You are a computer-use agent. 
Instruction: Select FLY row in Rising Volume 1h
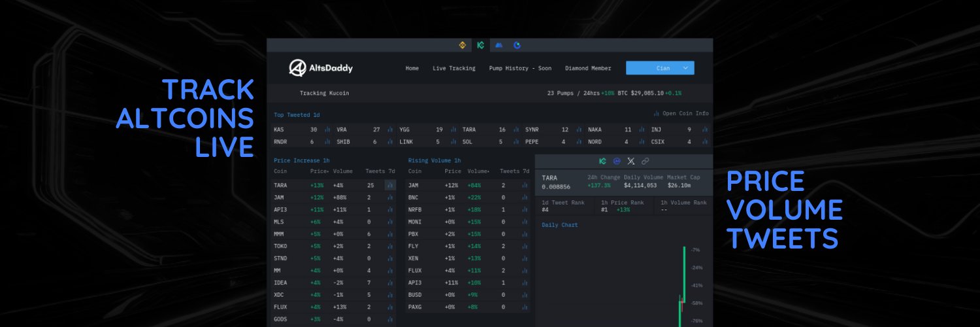point(468,246)
